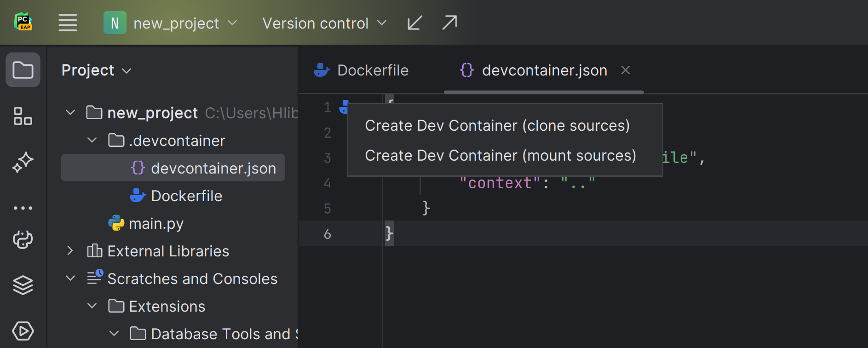
Task: Click the push up-right arrow icon
Action: (x=449, y=23)
